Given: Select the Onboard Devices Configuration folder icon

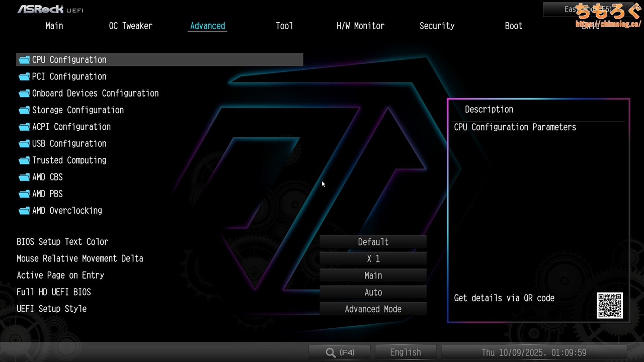Looking at the screenshot, I should click(x=24, y=94).
